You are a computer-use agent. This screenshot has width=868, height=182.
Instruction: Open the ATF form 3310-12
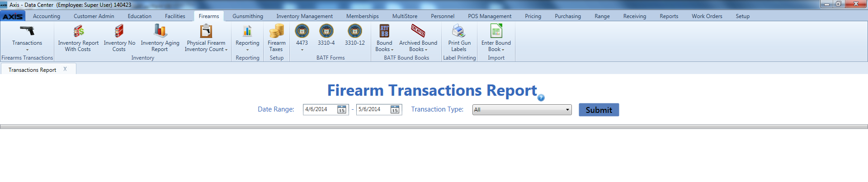pyautogui.click(x=355, y=35)
